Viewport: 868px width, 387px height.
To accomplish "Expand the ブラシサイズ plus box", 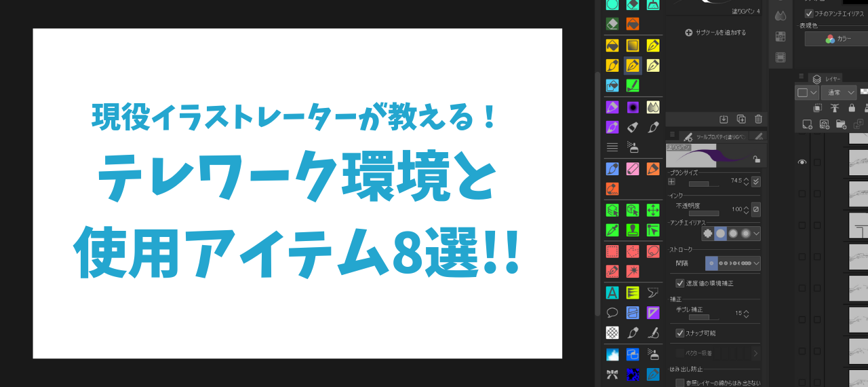I will coord(671,181).
